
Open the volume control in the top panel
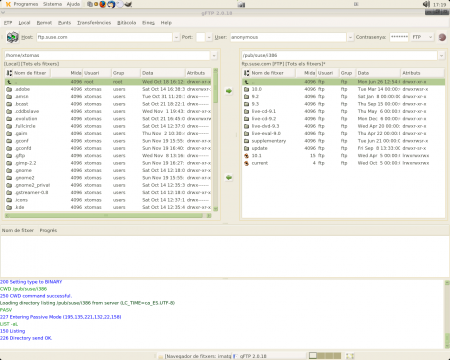tap(426, 4)
